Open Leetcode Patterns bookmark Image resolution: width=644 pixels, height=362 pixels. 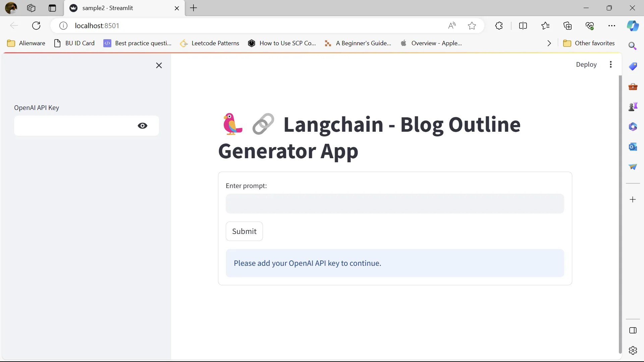point(210,43)
